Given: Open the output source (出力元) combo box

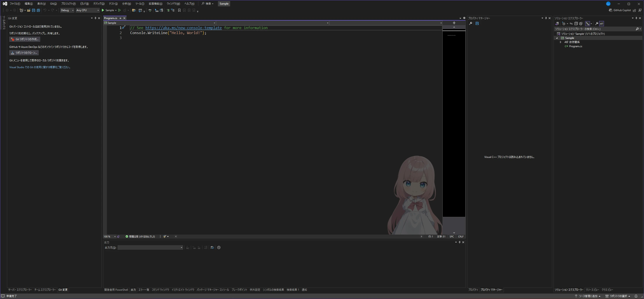Looking at the screenshot, I should pos(150,247).
